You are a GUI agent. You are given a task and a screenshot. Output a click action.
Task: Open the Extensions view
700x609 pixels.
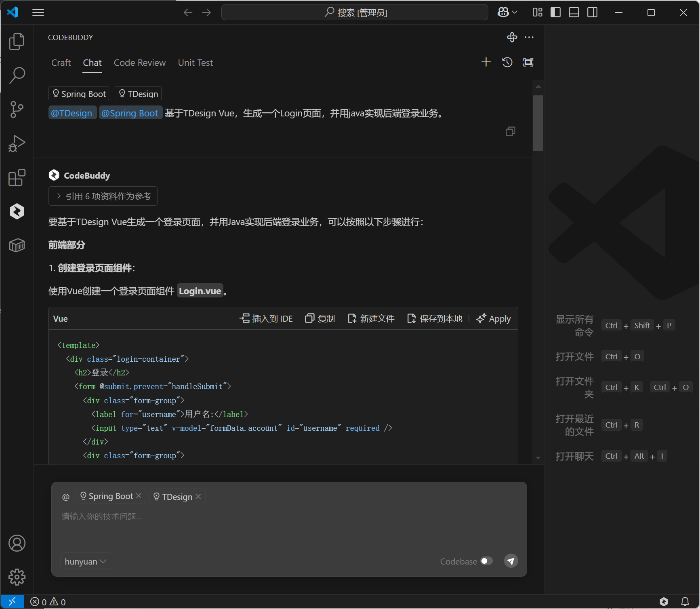(17, 177)
